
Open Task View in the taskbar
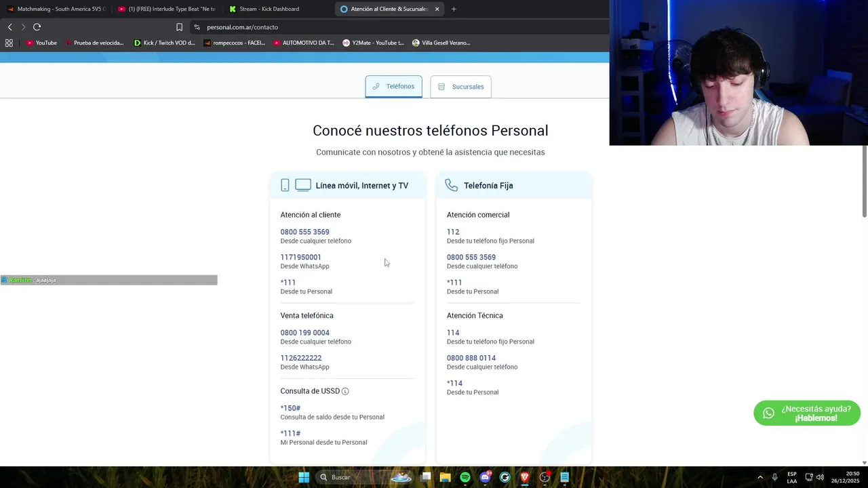point(426,477)
